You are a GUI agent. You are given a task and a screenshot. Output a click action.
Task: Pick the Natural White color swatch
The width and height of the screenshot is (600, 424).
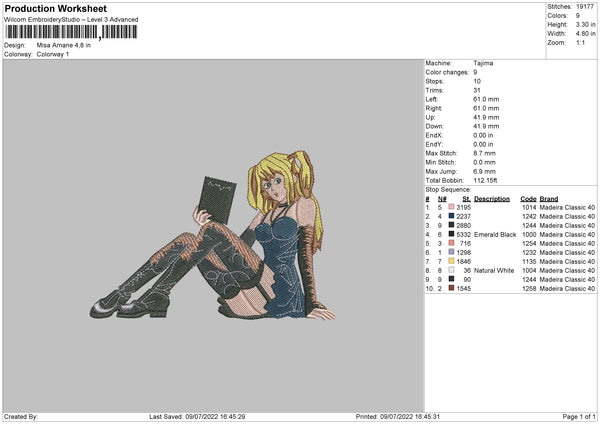pyautogui.click(x=451, y=270)
